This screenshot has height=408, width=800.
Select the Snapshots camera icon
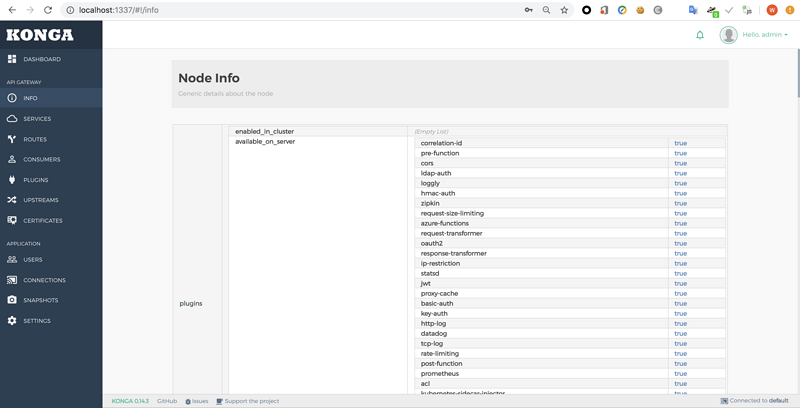coord(12,300)
